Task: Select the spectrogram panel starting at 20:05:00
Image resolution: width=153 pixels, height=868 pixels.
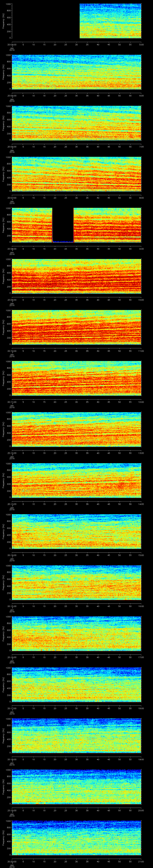Action: 77,72
